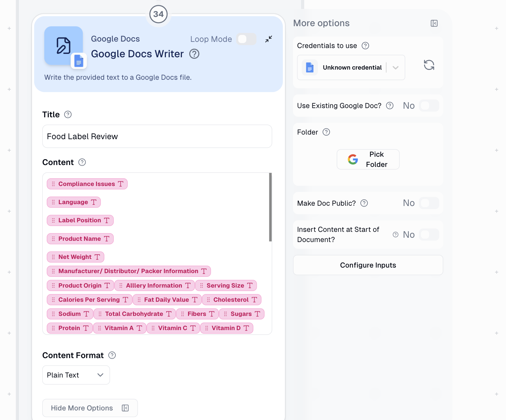Open Title field help icon
The image size is (506, 420).
68,115
